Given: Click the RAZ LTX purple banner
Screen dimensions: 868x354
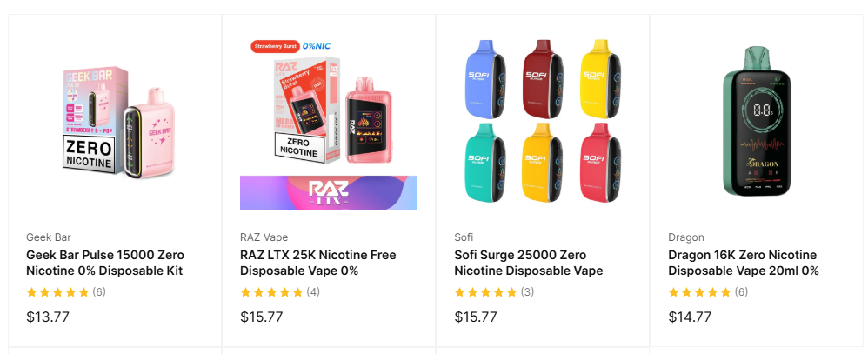Looking at the screenshot, I should point(329,193).
